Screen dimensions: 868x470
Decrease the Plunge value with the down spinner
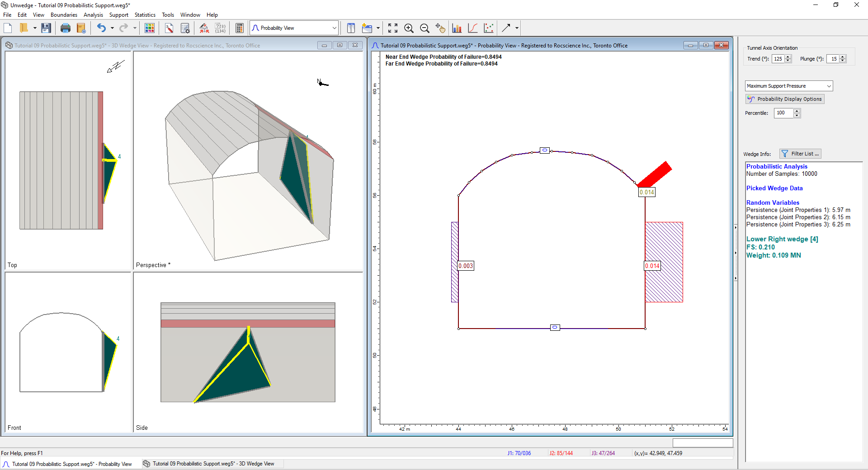843,61
